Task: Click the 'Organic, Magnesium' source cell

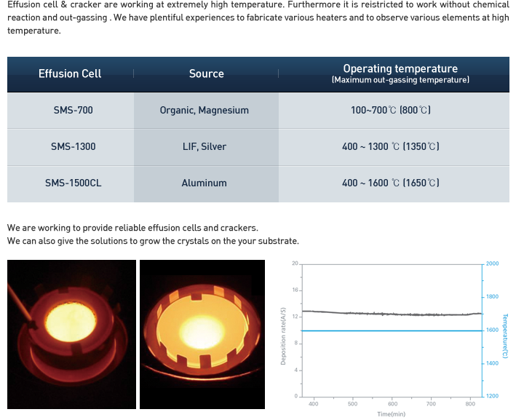Action: (x=206, y=110)
